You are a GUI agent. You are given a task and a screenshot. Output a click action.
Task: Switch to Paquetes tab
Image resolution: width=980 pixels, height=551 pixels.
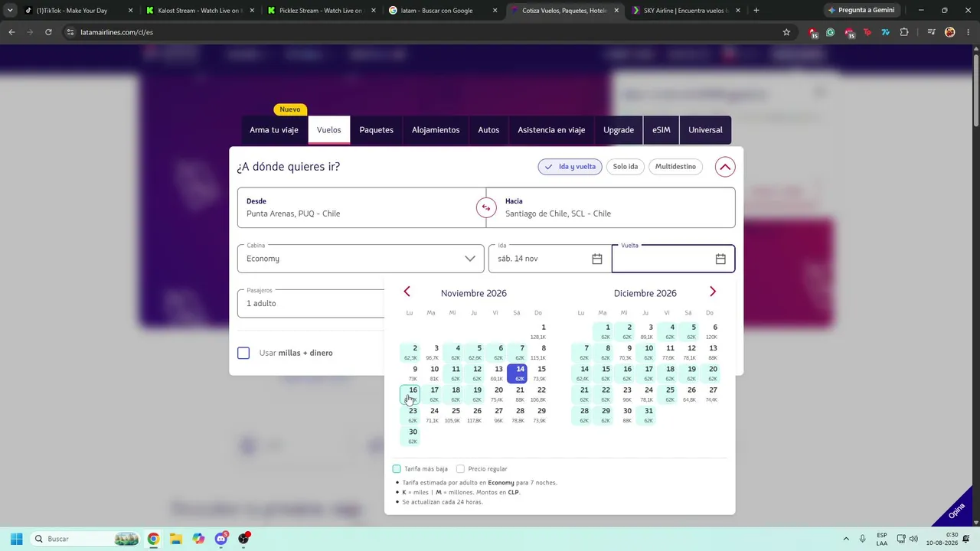click(x=377, y=130)
